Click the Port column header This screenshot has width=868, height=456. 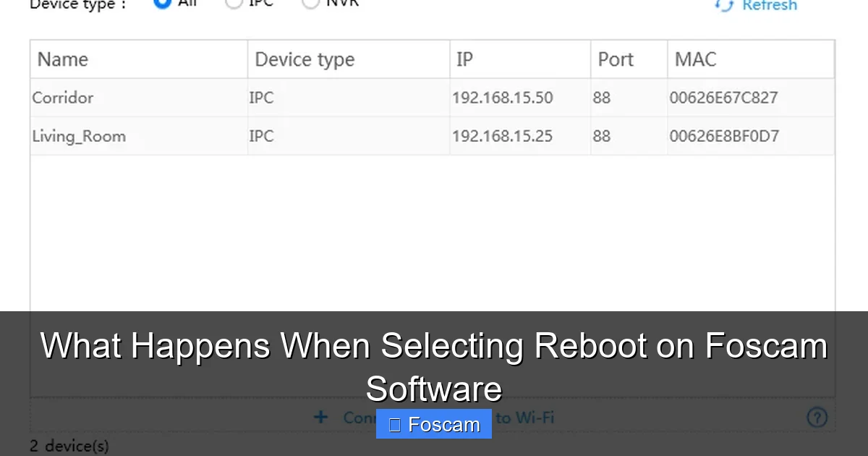pyautogui.click(x=614, y=59)
